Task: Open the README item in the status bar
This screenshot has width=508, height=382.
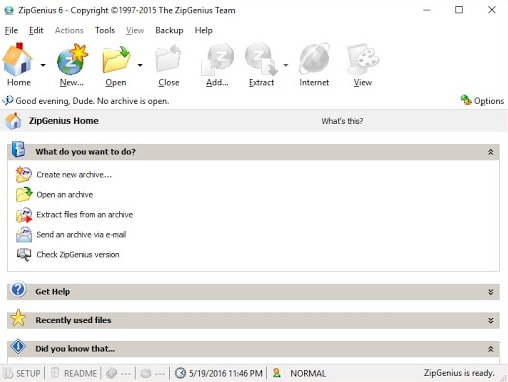Action: [x=74, y=373]
